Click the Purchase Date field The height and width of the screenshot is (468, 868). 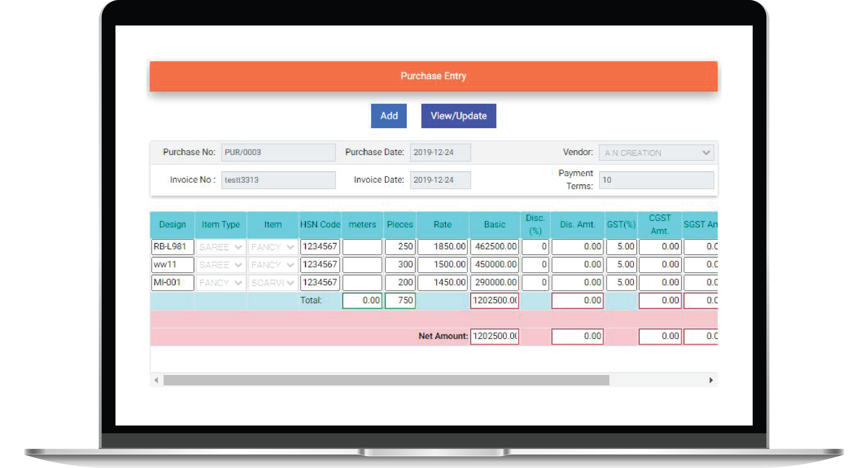tap(440, 152)
